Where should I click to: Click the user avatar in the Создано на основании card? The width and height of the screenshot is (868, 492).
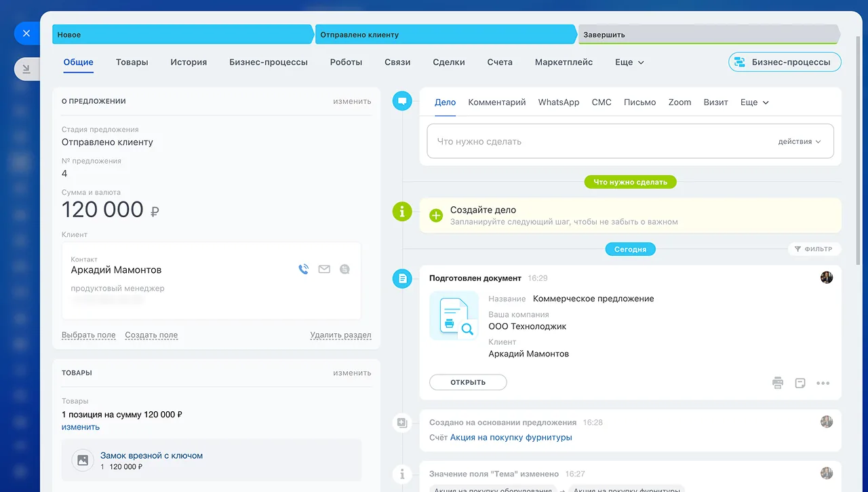click(x=827, y=421)
